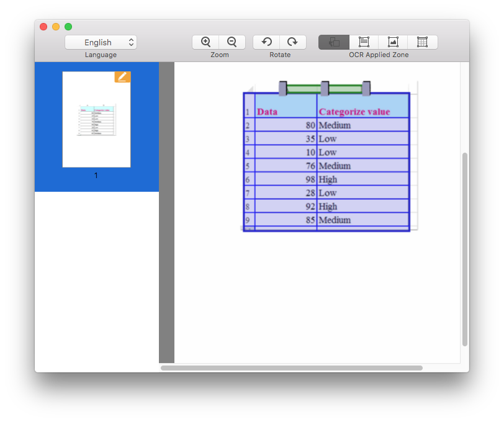
Task: Rotate the page counterclockwise
Action: tap(266, 42)
